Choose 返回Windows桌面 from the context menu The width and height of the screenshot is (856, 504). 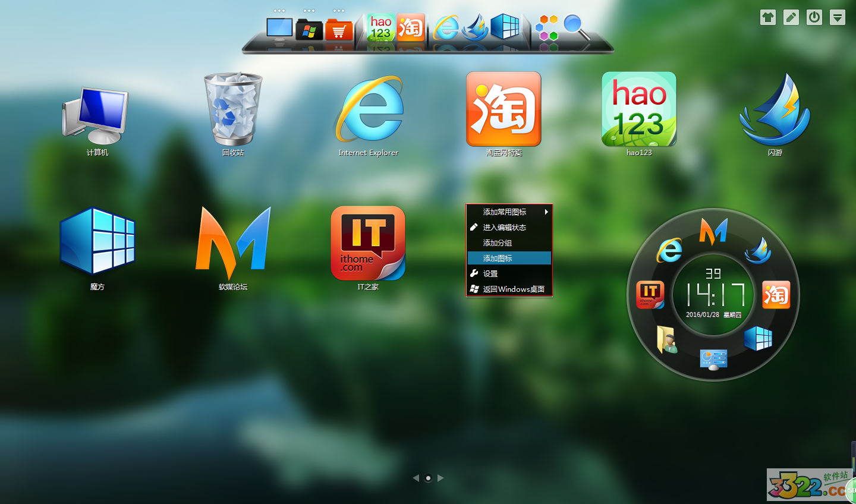[509, 289]
